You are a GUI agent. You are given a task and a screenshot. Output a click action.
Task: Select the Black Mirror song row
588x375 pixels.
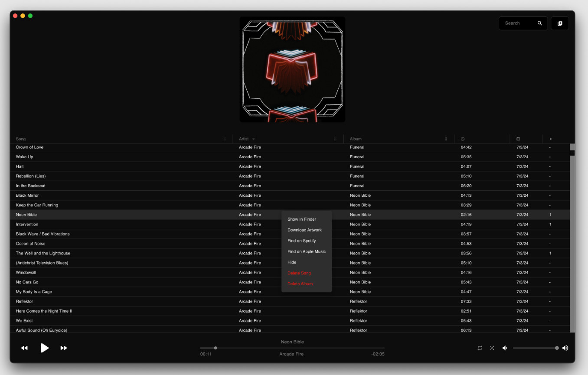pos(290,196)
